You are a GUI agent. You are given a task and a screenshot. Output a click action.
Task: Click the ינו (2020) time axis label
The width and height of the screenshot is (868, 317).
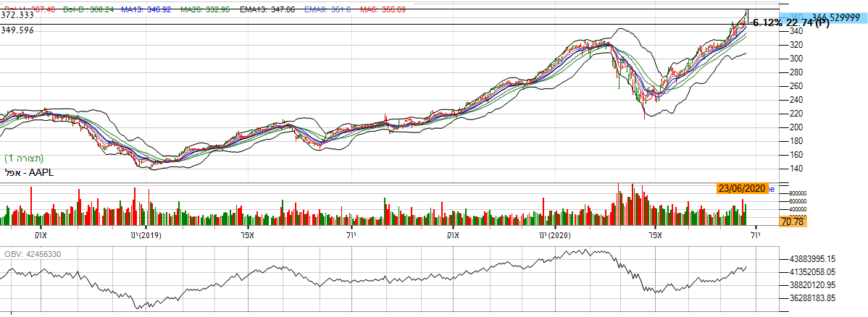click(555, 236)
